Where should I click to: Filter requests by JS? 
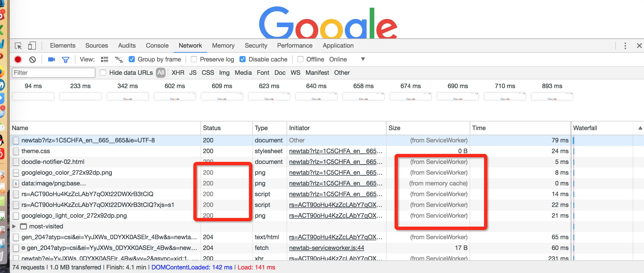[x=193, y=73]
